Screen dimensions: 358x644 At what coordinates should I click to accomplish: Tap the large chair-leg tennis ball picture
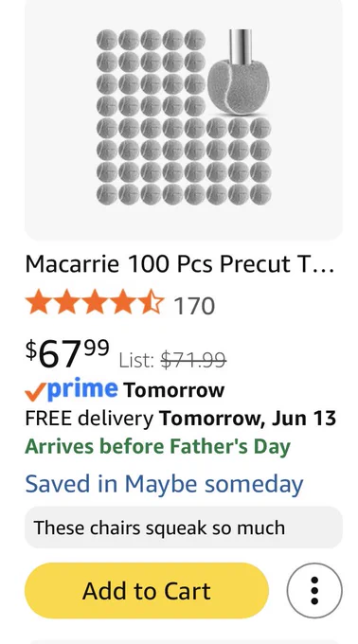[239, 84]
